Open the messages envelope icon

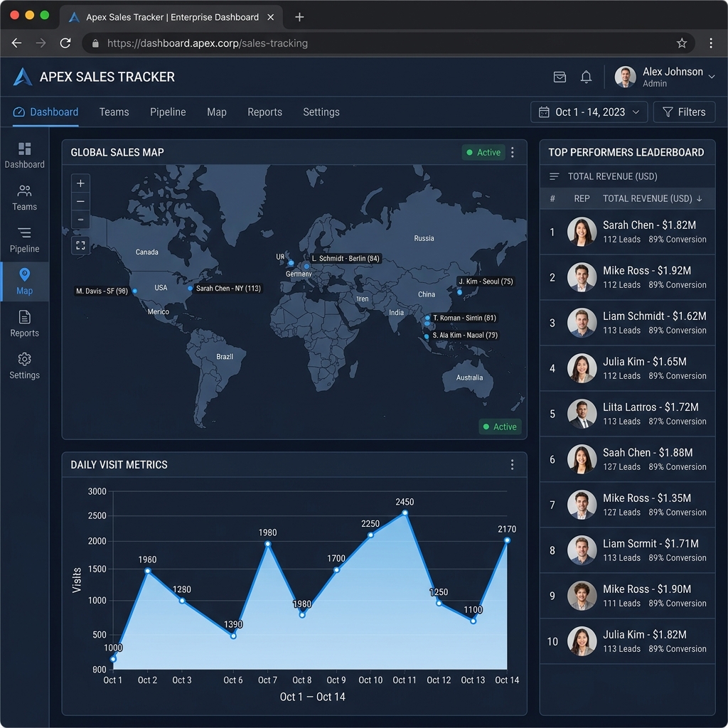pos(560,77)
